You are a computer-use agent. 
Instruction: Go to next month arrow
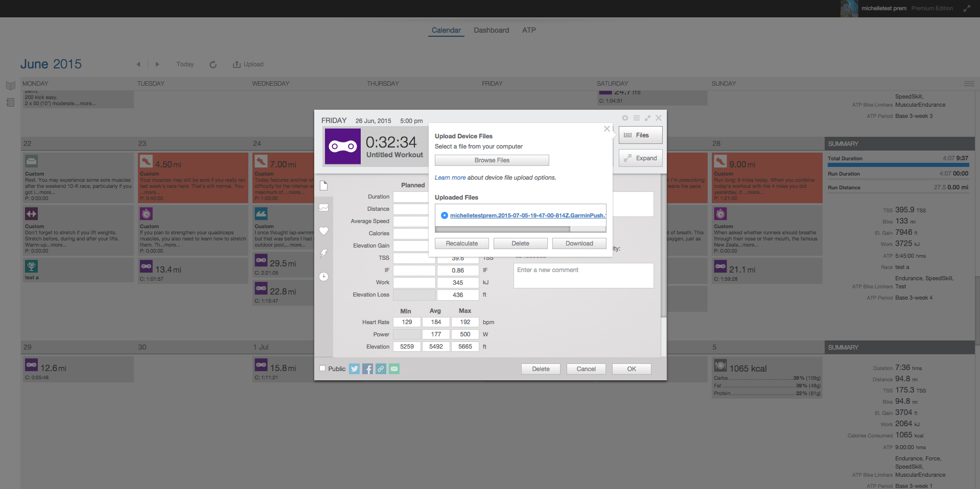[157, 64]
